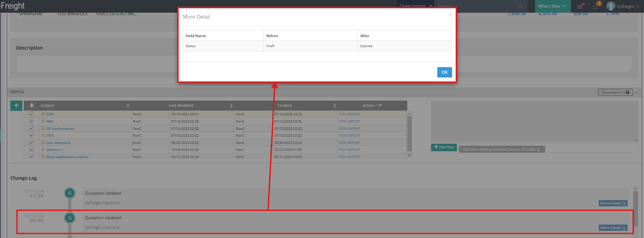The width and height of the screenshot is (644, 238).
Task: Click the memo table vertical scrollbar
Action: tap(409, 135)
